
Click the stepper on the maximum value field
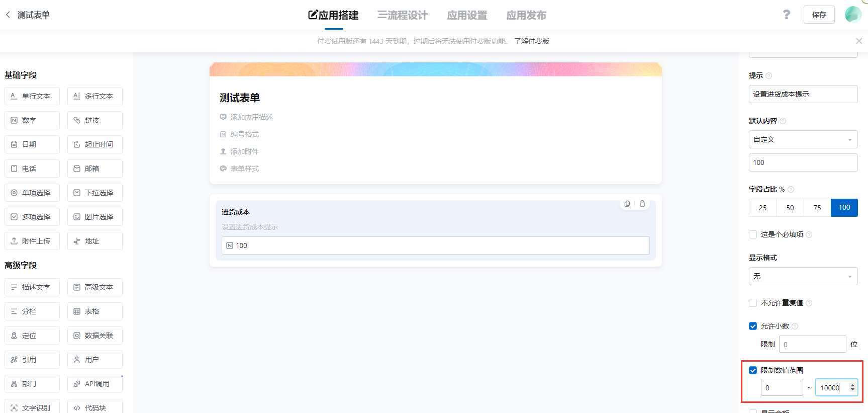click(852, 387)
